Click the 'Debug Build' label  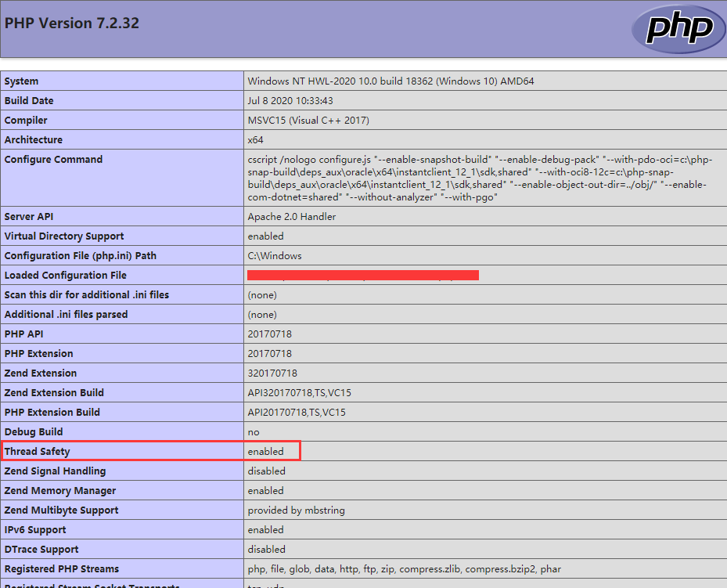(x=34, y=431)
